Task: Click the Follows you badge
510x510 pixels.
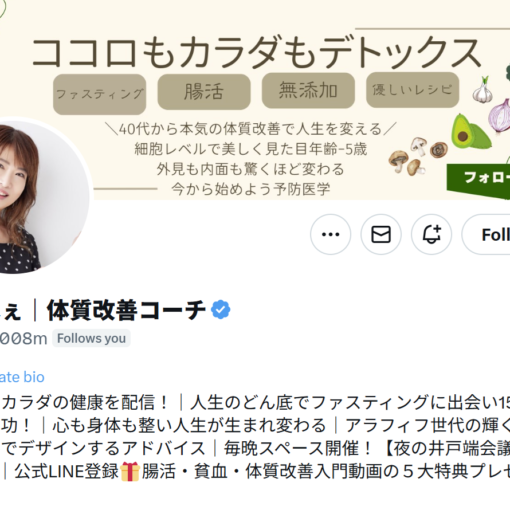Action: (91, 338)
